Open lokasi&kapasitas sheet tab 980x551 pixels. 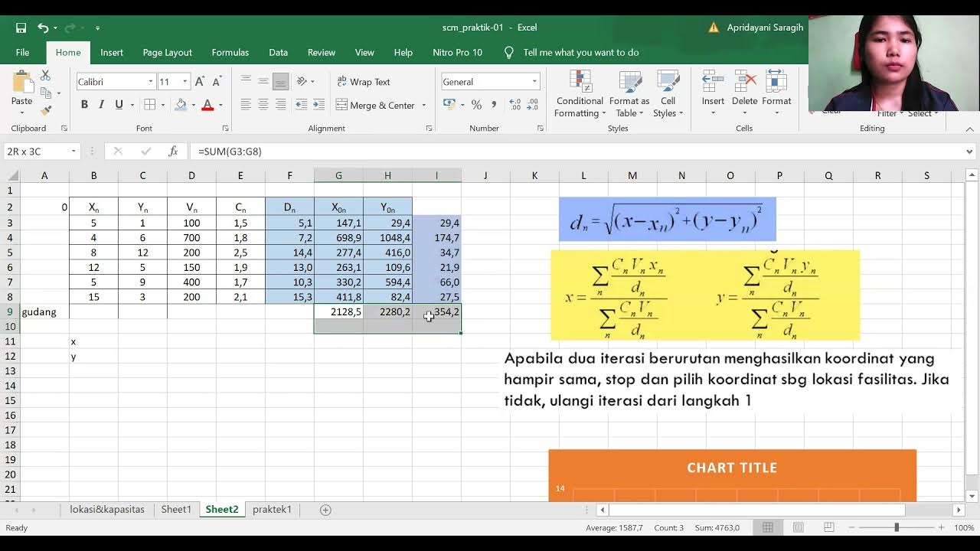107,510
